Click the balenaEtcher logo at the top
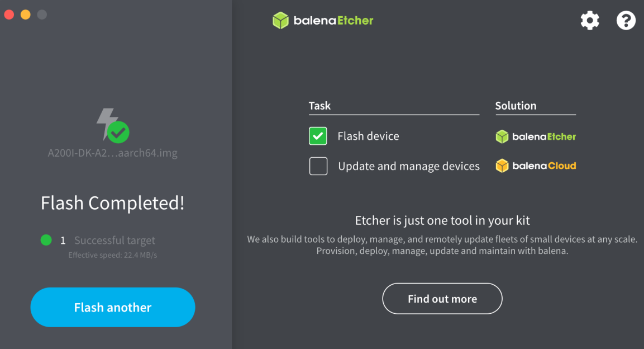 pos(323,20)
